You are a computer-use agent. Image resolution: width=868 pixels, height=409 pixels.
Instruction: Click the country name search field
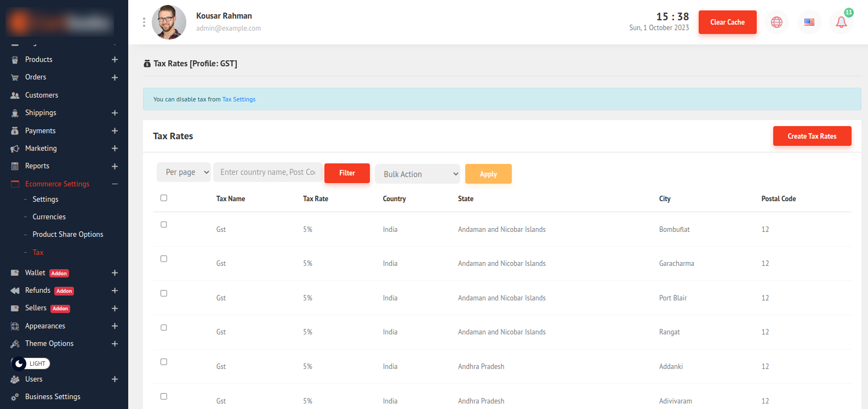267,172
